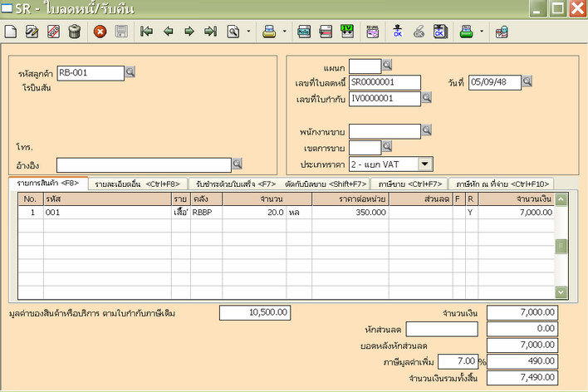Select row 1 item code 001

coord(107,213)
